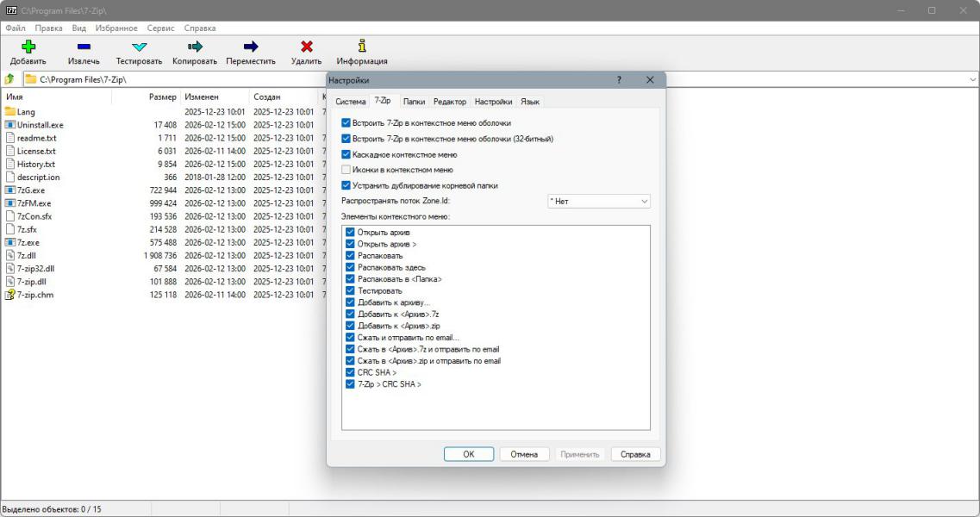Viewport: 980px width, 517px height.
Task: Click the Извлечь toolbar icon
Action: (x=84, y=47)
